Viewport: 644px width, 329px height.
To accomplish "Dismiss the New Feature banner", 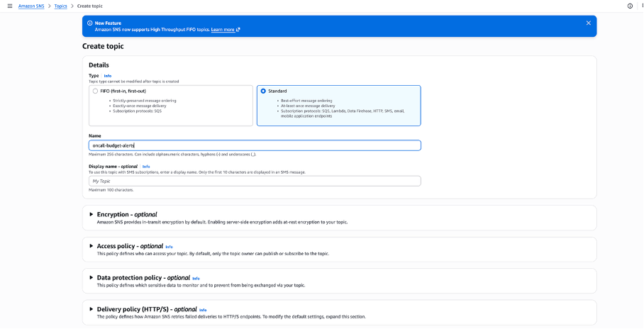I will (x=588, y=23).
